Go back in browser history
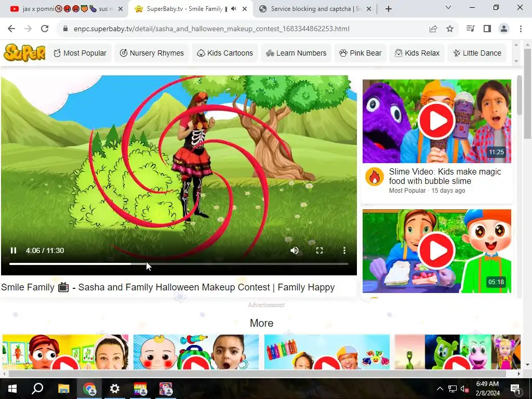 pyautogui.click(x=11, y=29)
